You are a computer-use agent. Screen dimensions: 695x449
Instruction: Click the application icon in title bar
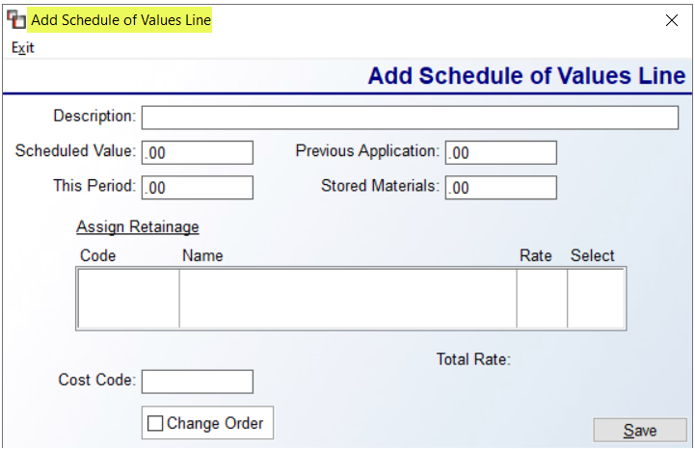[16, 20]
